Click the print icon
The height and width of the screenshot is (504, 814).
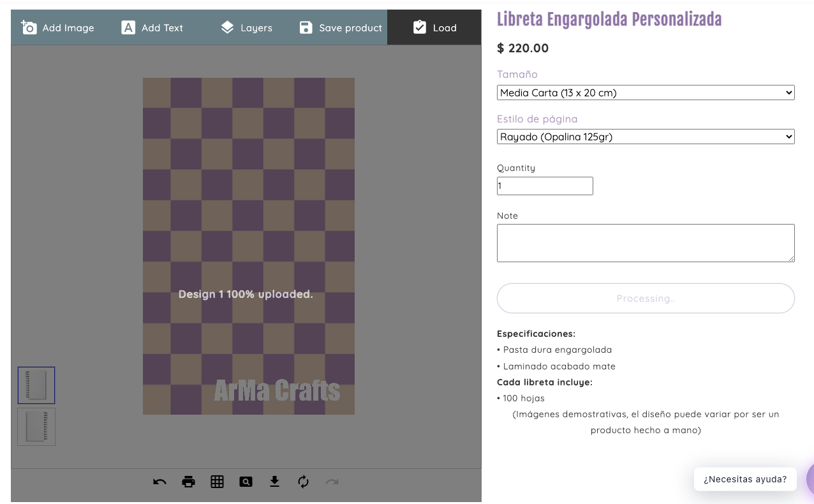point(188,482)
